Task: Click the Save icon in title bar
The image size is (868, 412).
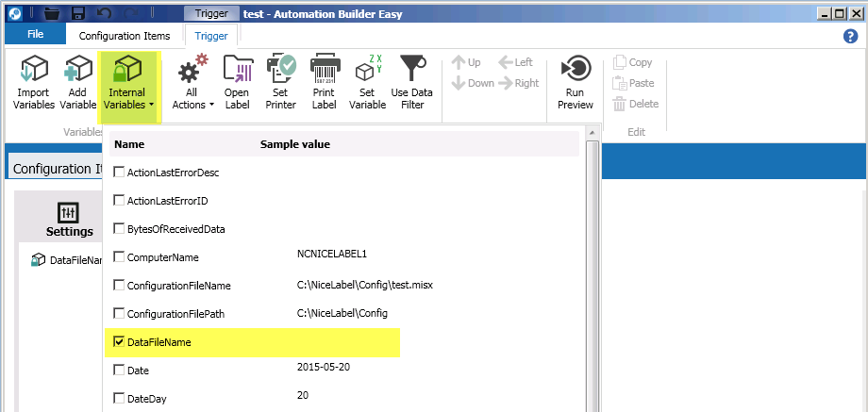Action: coord(78,14)
